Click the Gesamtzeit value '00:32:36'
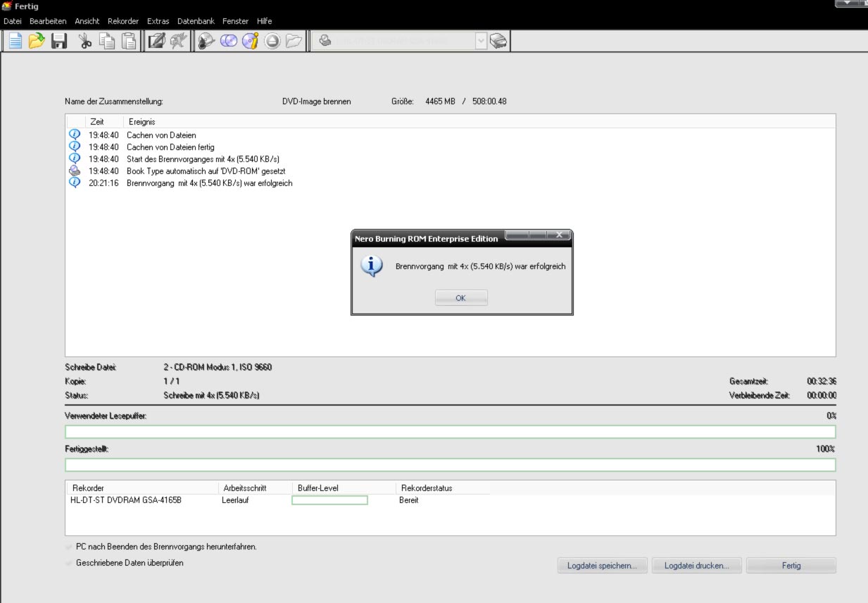Image resolution: width=868 pixels, height=603 pixels. pyautogui.click(x=822, y=381)
